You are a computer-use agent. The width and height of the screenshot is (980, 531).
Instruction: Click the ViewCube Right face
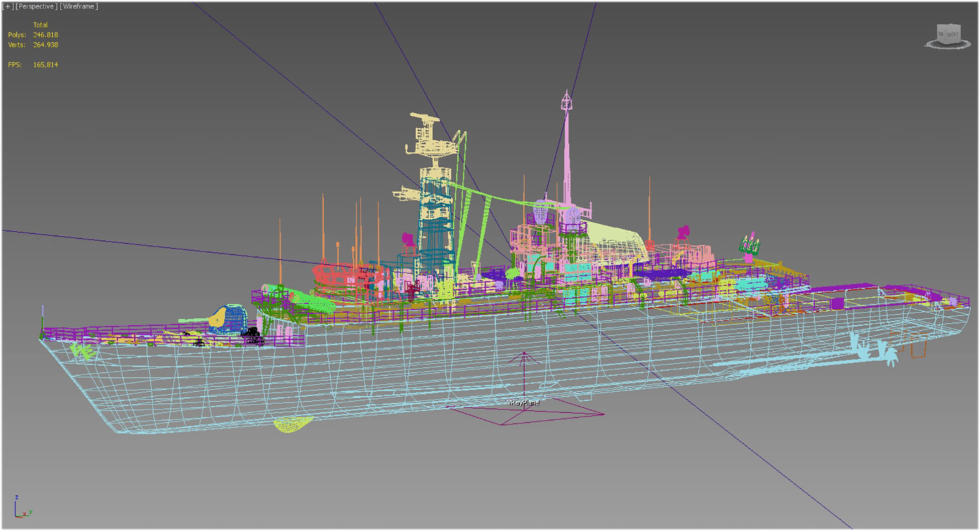coord(952,34)
